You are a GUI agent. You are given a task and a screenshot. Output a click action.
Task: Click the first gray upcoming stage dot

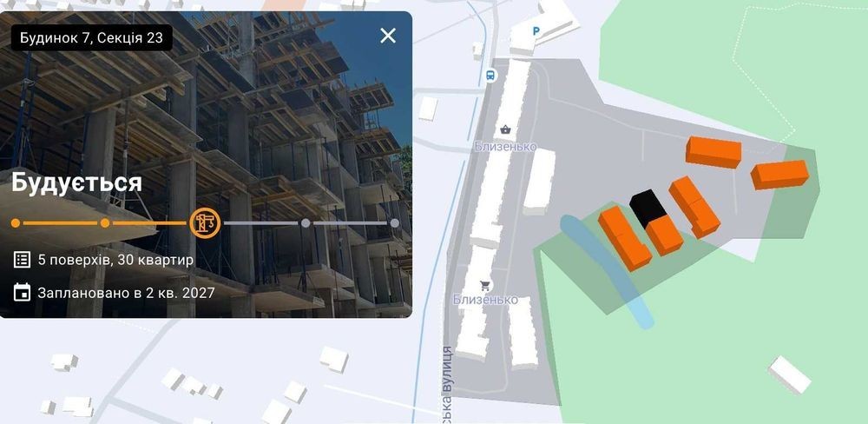[x=305, y=222]
